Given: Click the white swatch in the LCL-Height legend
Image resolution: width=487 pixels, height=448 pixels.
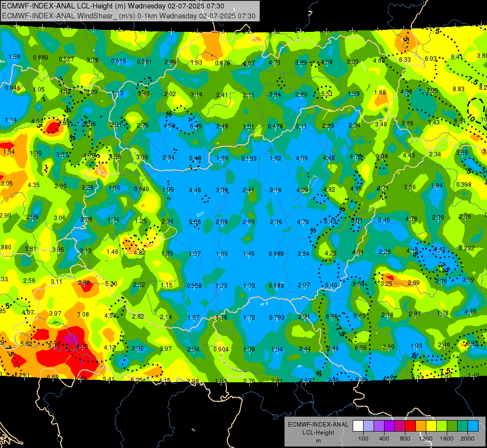Looking at the screenshot, I should pyautogui.click(x=358, y=426).
